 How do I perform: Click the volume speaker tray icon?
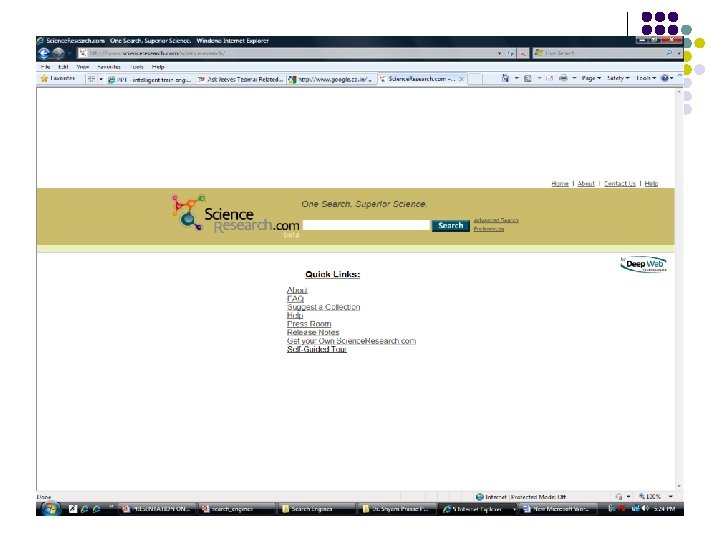646,508
